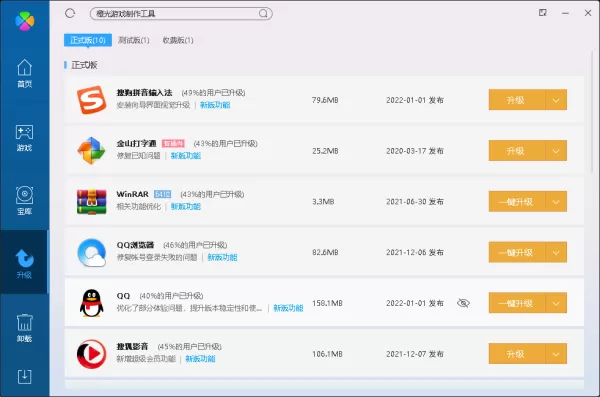Open 新版功能 link for 搜狐影音
Image resolution: width=600 pixels, height=397 pixels.
(200, 359)
